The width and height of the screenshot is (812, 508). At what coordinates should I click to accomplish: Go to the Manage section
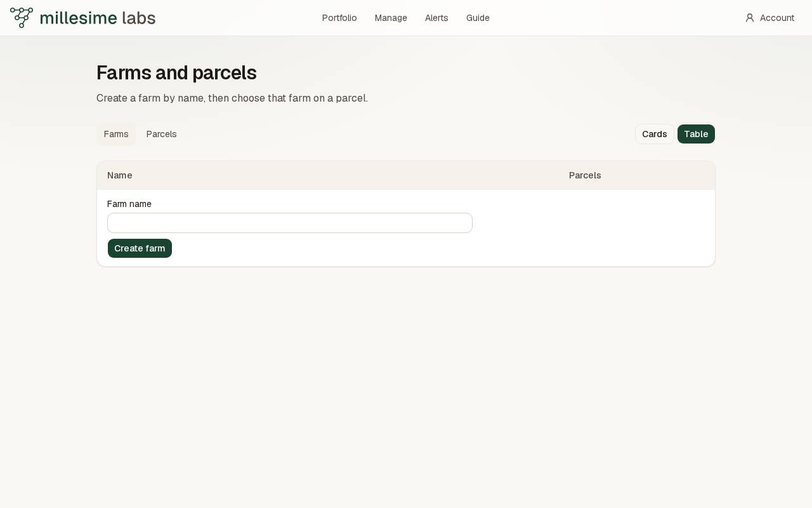coord(391,18)
